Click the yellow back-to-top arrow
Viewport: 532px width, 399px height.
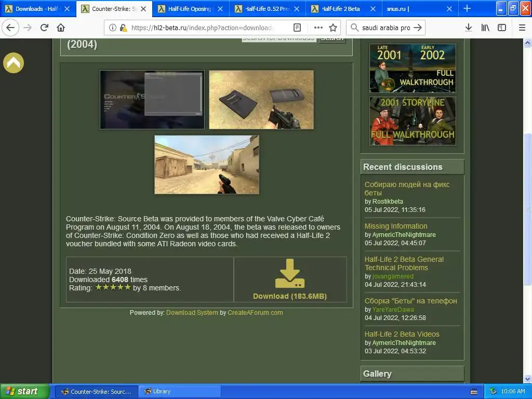click(14, 63)
